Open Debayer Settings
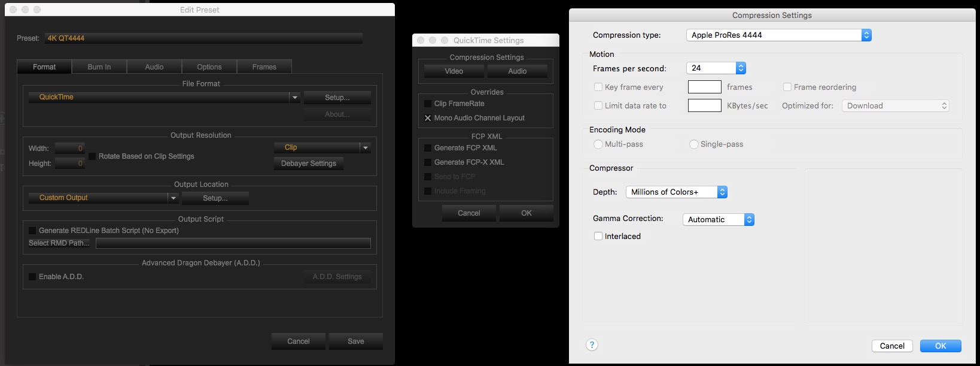This screenshot has height=366, width=980. (309, 164)
